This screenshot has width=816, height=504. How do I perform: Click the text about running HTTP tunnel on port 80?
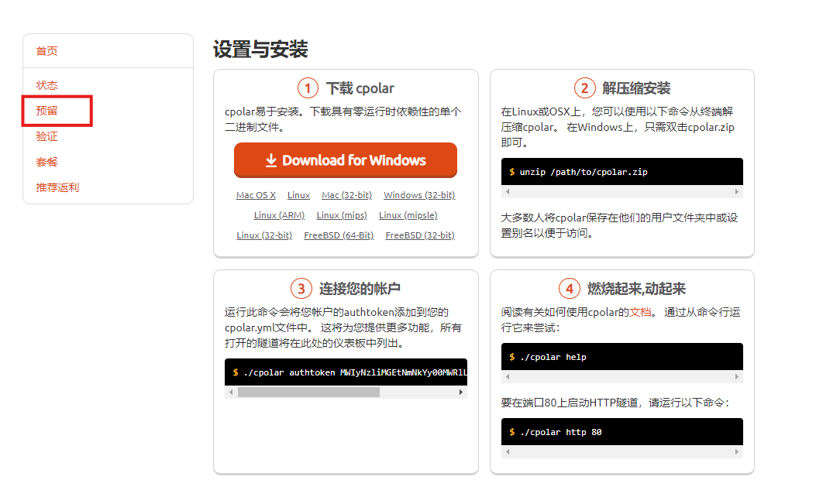[x=615, y=403]
